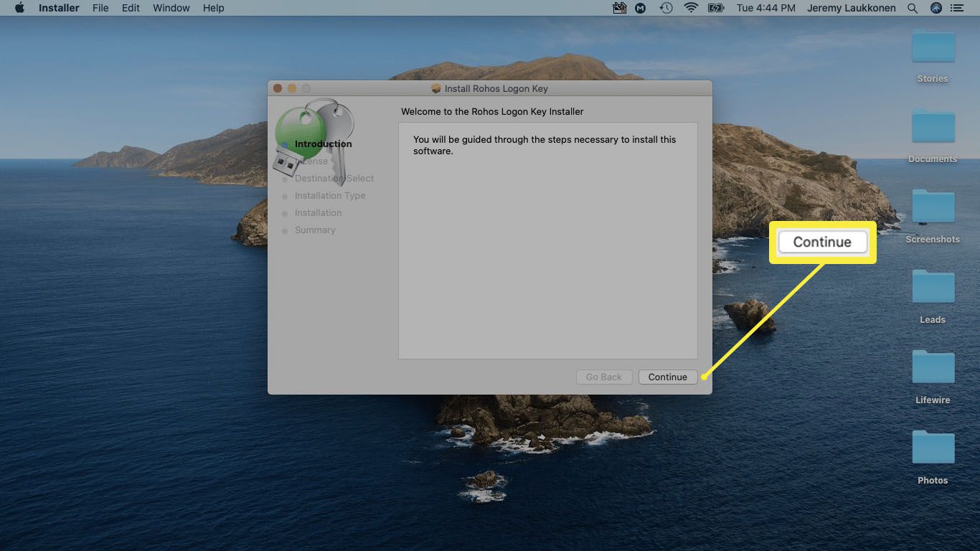Screen dimensions: 980x551
Task: Click the Install Rohos Logon Key window title
Action: coord(496,88)
